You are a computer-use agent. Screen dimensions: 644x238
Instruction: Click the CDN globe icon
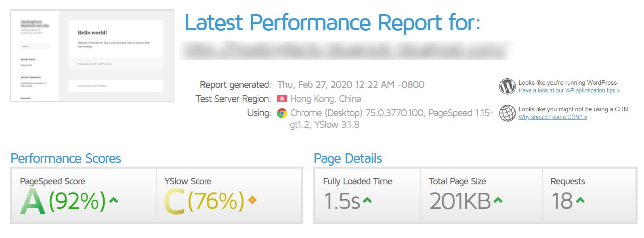(507, 113)
